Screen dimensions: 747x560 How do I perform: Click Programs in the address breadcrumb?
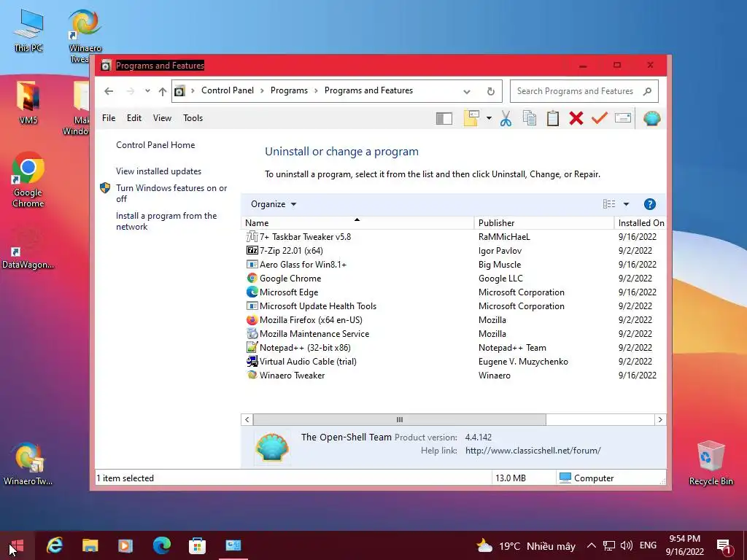[289, 90]
